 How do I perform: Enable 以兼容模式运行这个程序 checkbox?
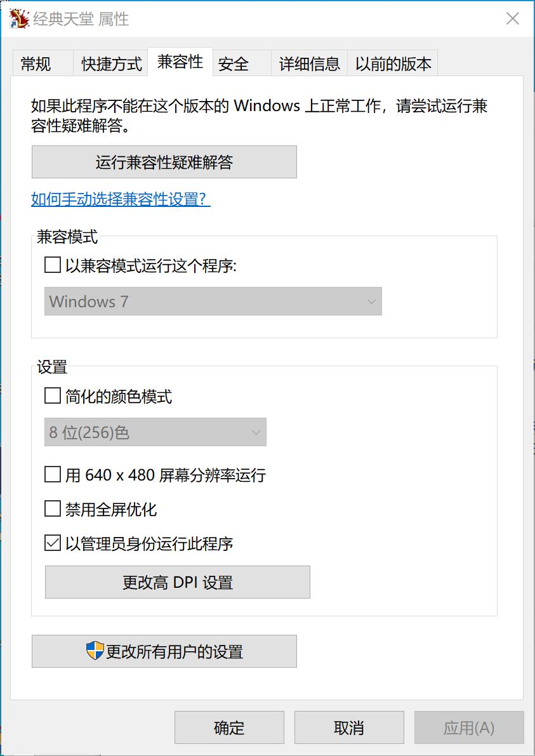coord(53,265)
